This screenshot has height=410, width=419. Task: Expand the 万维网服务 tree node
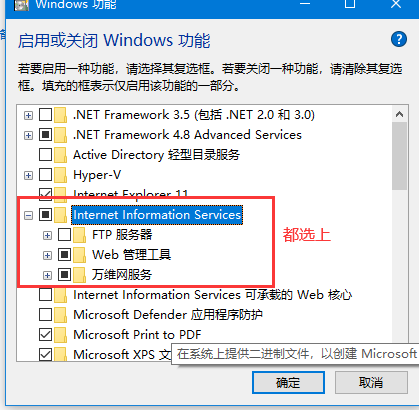click(x=47, y=275)
